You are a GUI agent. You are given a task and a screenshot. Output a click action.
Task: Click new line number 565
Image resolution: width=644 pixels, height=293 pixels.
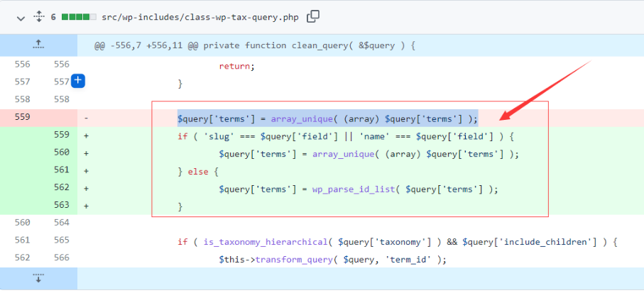[x=62, y=240]
